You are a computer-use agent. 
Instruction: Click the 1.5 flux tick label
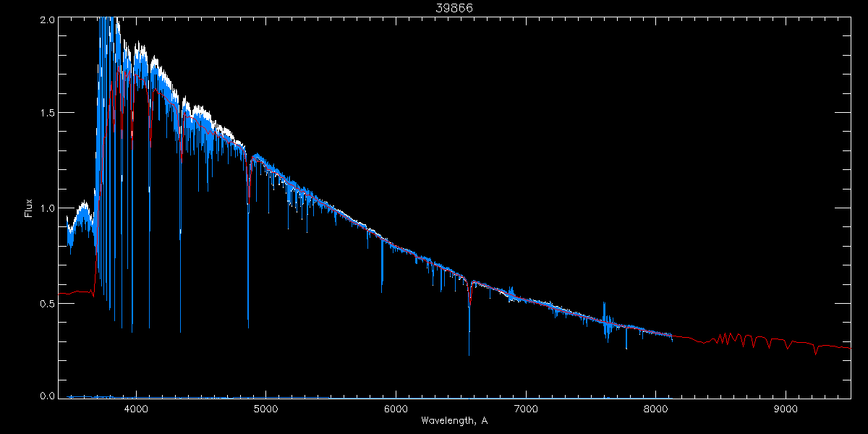(x=47, y=114)
